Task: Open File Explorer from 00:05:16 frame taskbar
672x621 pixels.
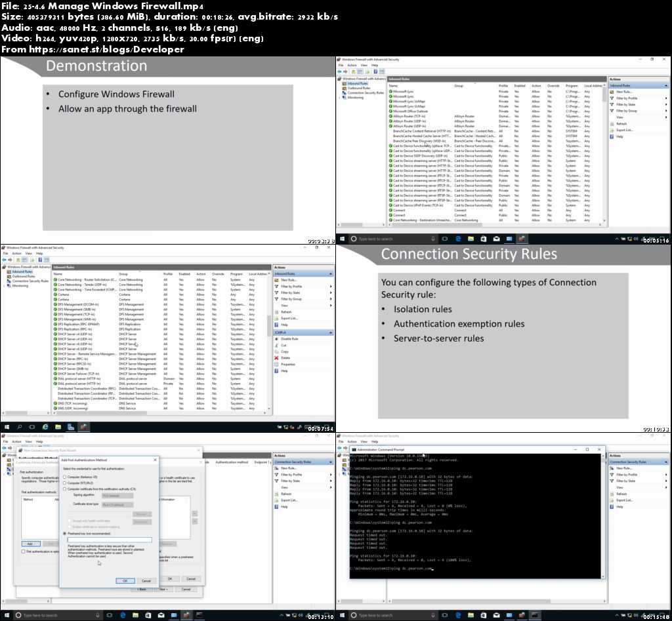Action: (x=471, y=239)
